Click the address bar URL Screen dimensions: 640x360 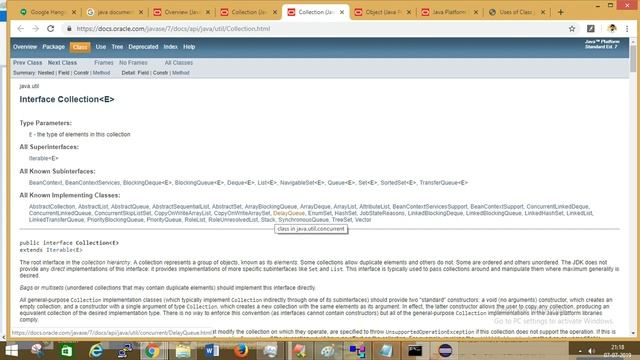click(173, 29)
